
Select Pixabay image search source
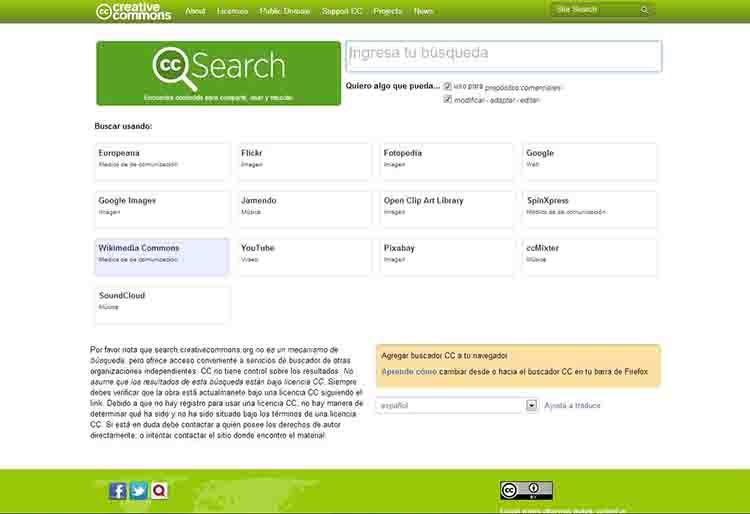point(447,257)
